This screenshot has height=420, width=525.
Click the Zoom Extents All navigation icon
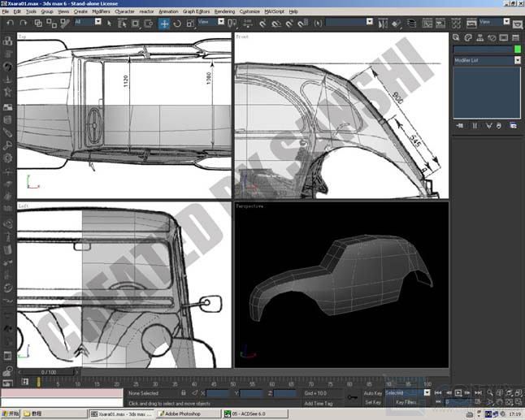coord(518,392)
